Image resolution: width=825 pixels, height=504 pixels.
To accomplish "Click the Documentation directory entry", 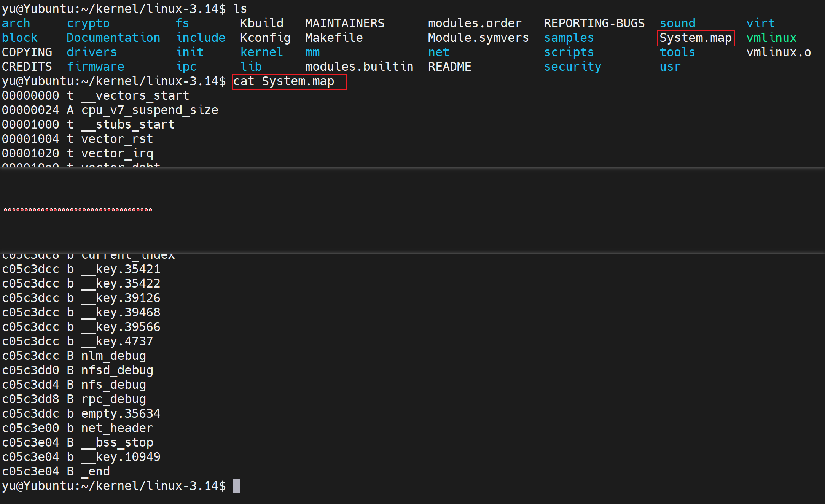I will pos(113,38).
